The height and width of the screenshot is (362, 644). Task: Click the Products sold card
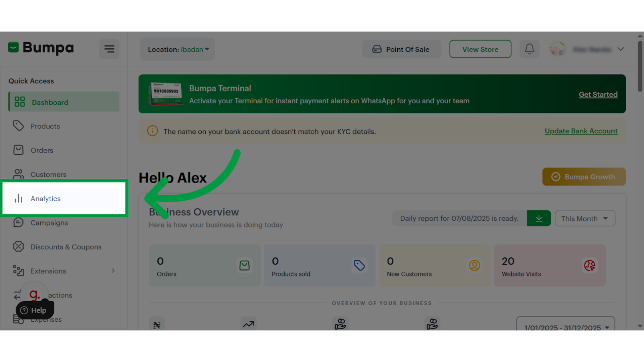319,265
